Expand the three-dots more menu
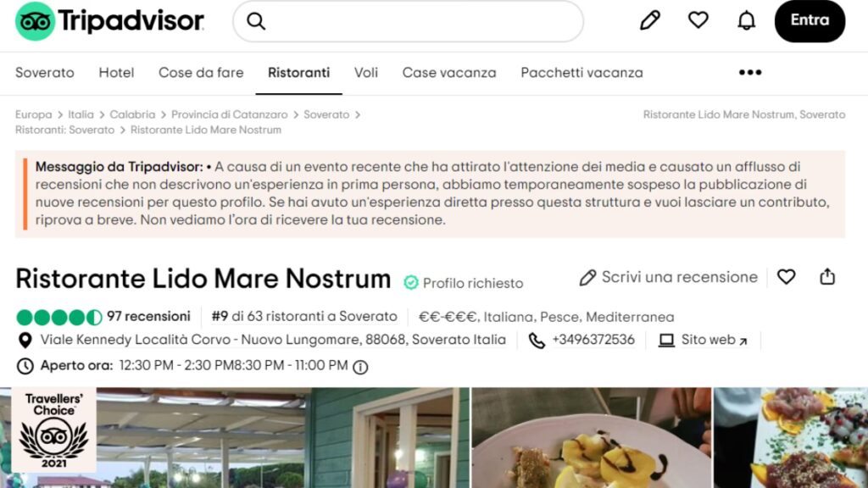868x488 pixels. [x=750, y=73]
